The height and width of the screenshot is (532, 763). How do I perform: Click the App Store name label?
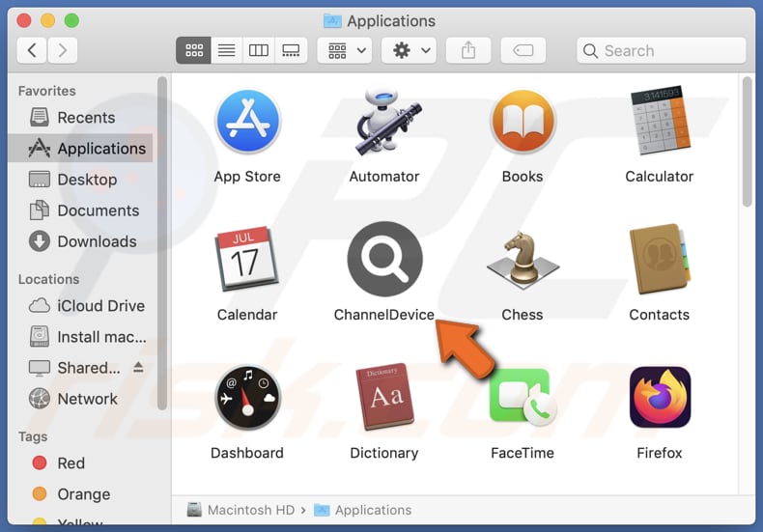tap(247, 177)
